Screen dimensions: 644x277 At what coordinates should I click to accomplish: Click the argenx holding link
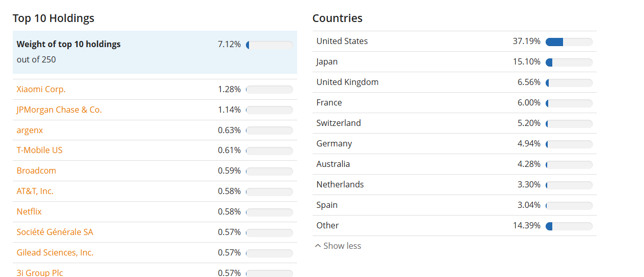click(30, 130)
